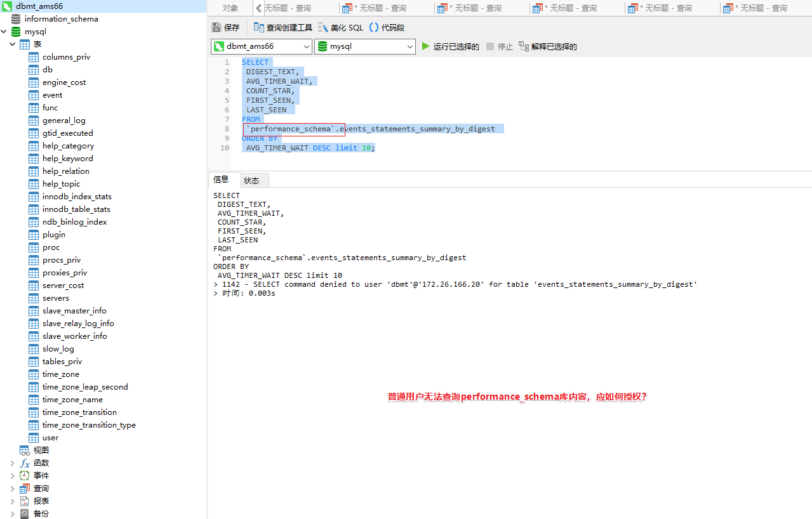Click the Save (保存) icon
Image resolution: width=812 pixels, height=519 pixels.
click(216, 27)
